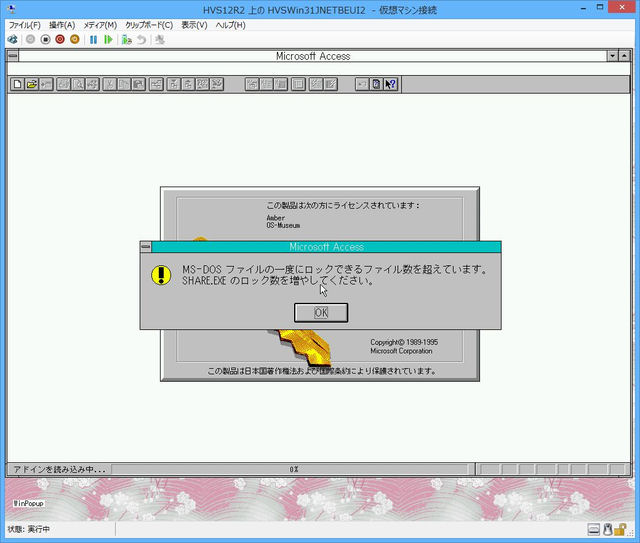Viewport: 640px width, 543px height.
Task: Click the green Reset VM icon
Action: 108,40
